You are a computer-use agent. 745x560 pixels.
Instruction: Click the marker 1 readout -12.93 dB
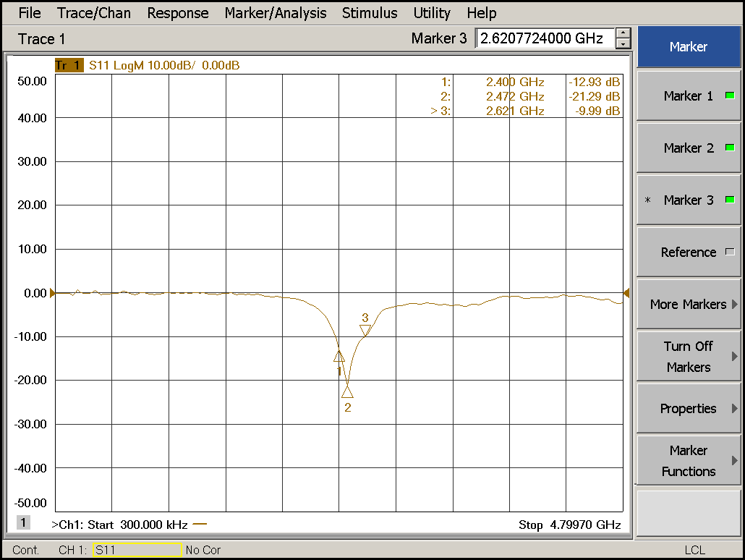(x=595, y=82)
